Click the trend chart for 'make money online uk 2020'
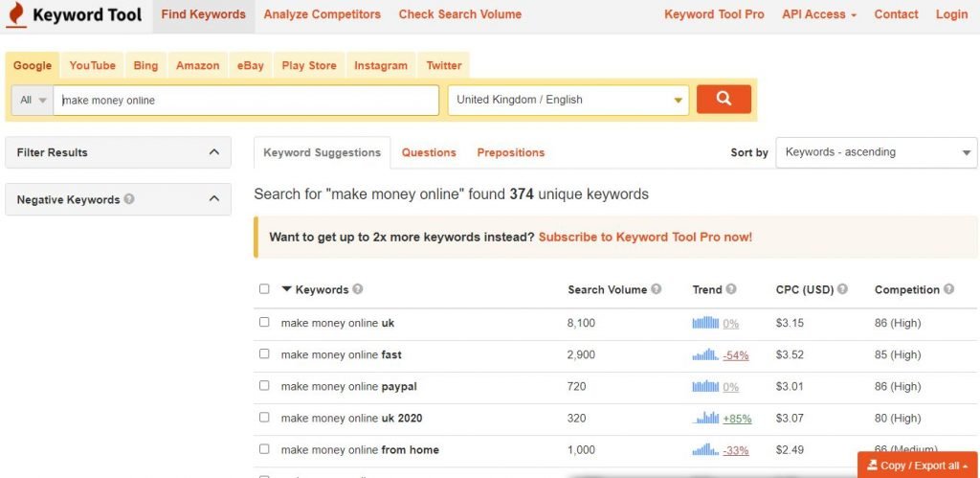This screenshot has height=478, width=980. (x=705, y=419)
